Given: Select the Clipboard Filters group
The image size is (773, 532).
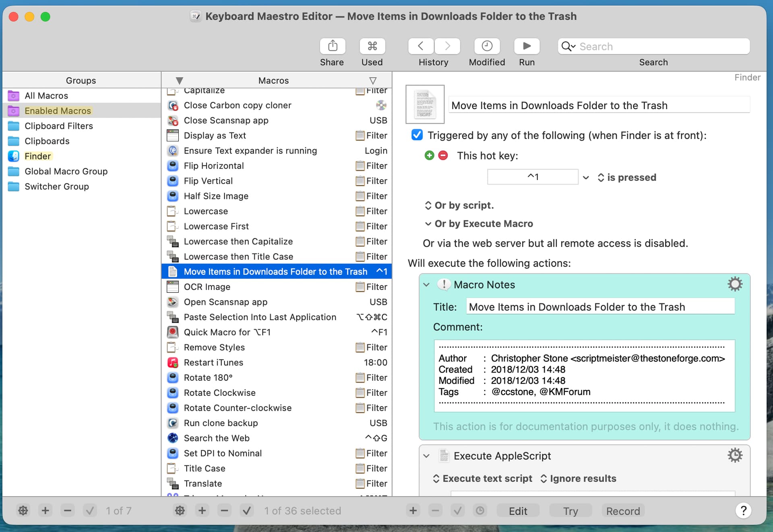Looking at the screenshot, I should point(59,126).
